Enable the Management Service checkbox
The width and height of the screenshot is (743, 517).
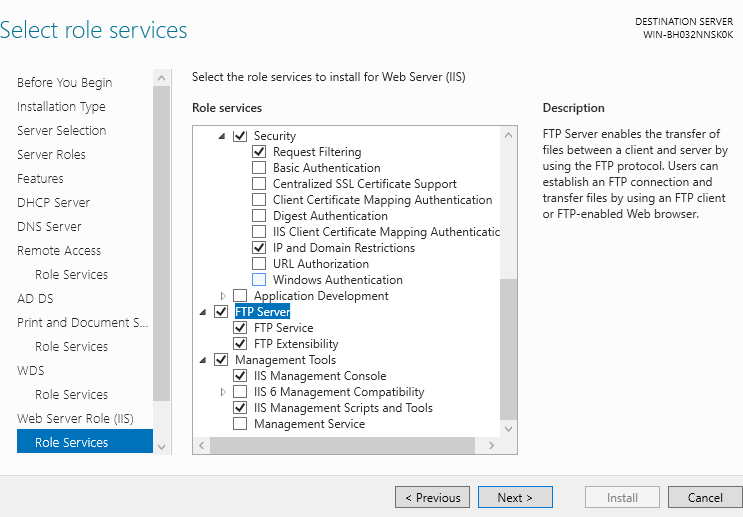click(x=240, y=424)
